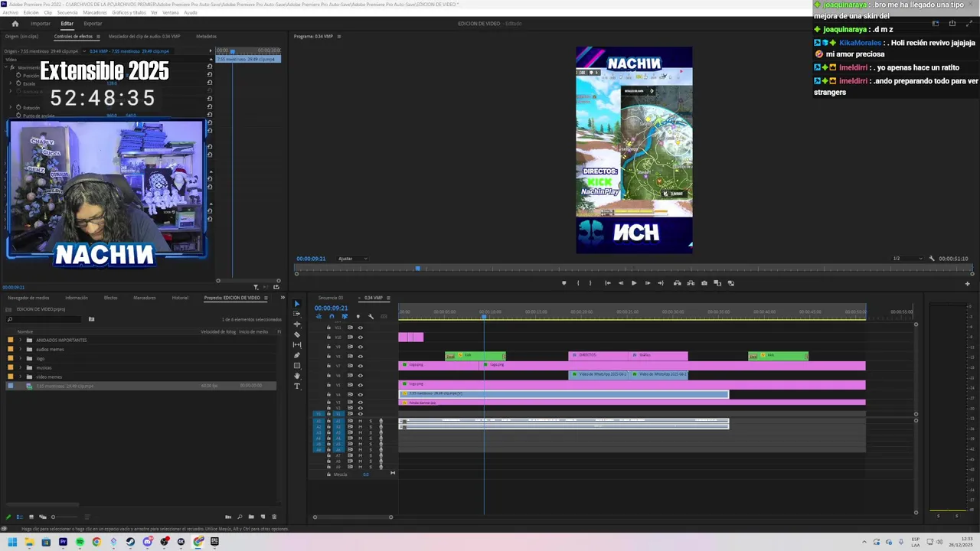Toggle V5 track output eye
The height and width of the screenshot is (551, 980).
point(360,385)
